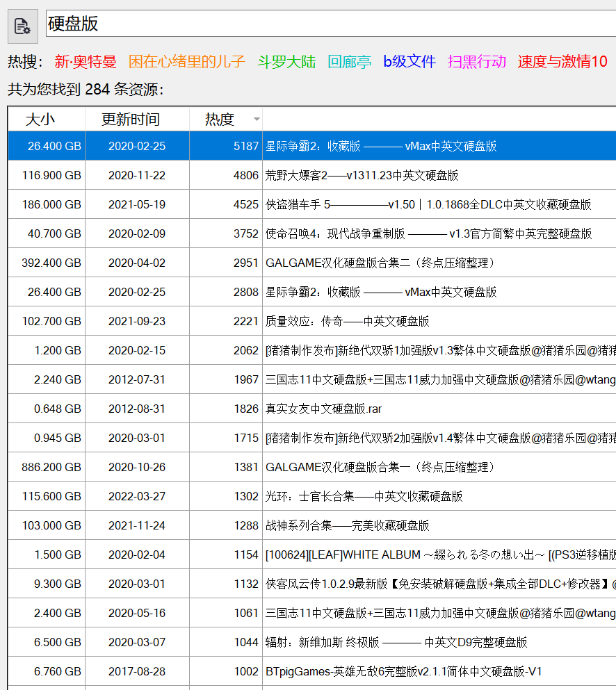The width and height of the screenshot is (616, 690).
Task: Click the sort arrow in 热度 header
Action: [257, 120]
